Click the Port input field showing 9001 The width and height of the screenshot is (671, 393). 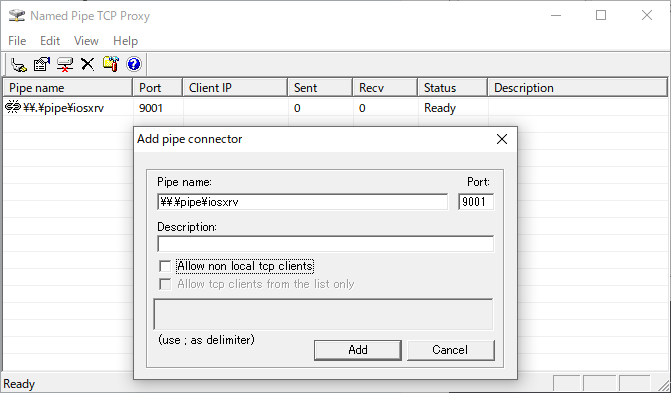476,202
